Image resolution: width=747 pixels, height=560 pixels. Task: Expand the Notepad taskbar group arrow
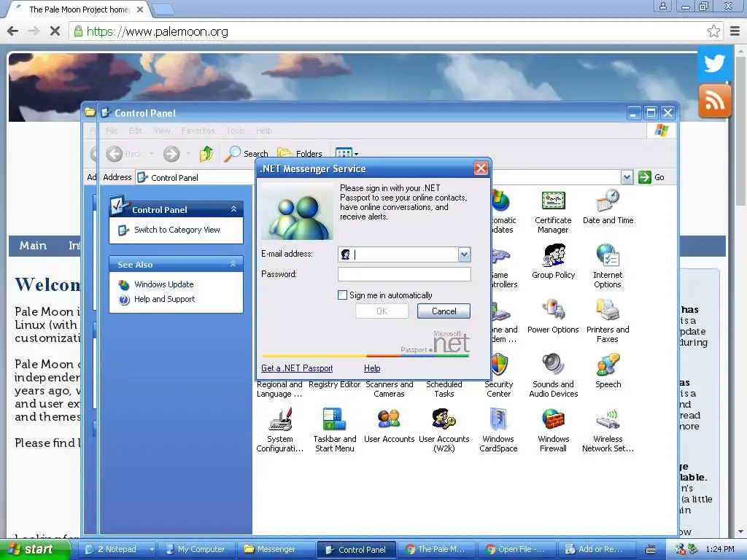(x=152, y=550)
